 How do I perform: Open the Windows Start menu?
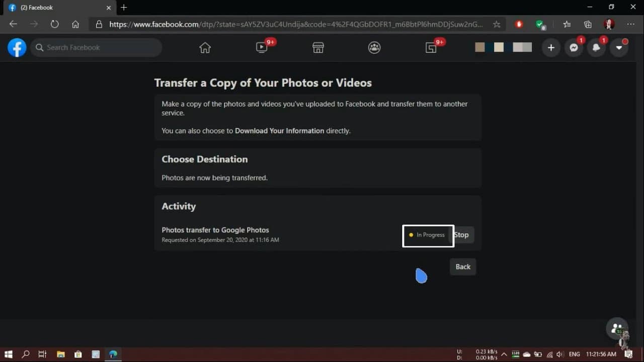[x=9, y=354]
